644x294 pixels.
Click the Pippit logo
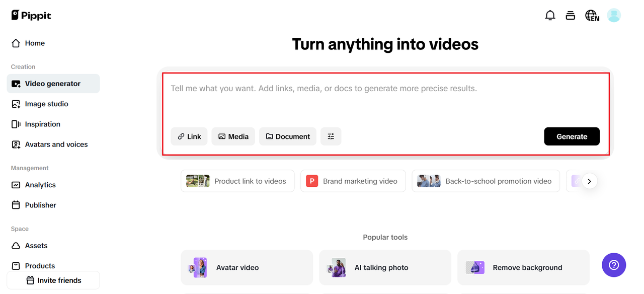click(31, 15)
